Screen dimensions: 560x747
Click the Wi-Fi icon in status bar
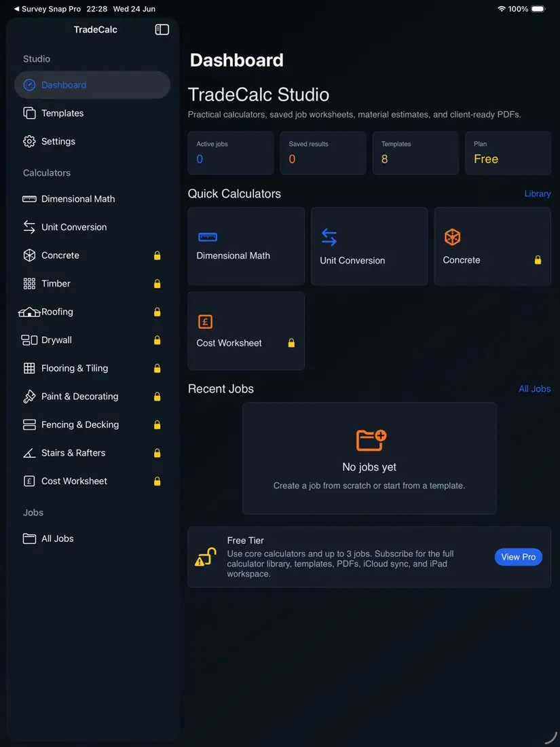tap(502, 9)
